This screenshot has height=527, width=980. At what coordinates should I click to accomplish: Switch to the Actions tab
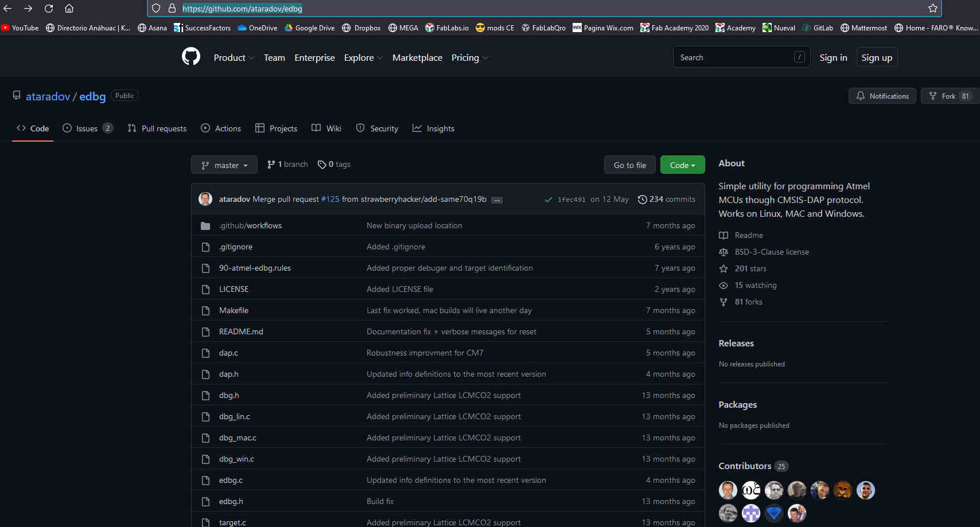click(x=221, y=128)
